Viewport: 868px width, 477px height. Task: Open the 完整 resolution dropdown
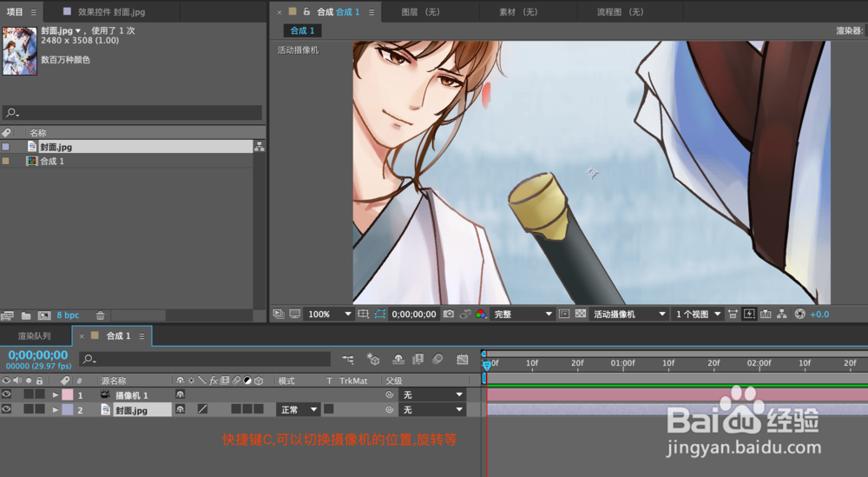[522, 315]
